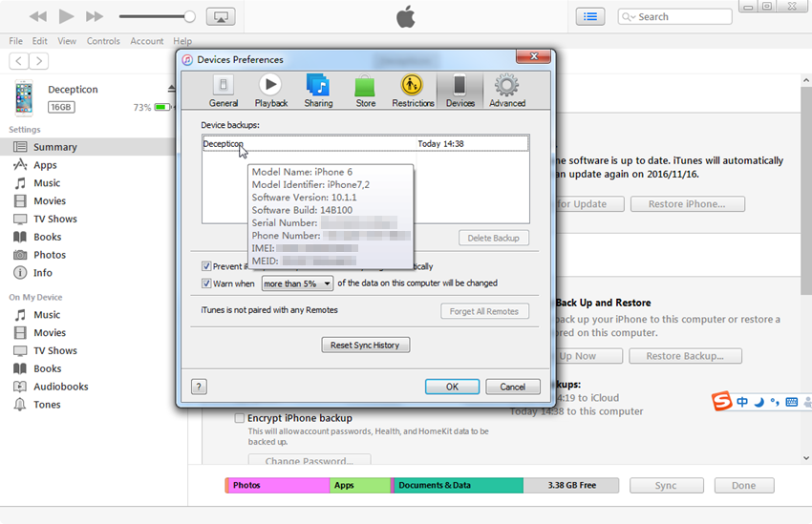Click the AirPlay icon in toolbar
Viewport: 812px width, 524px height.
[220, 16]
